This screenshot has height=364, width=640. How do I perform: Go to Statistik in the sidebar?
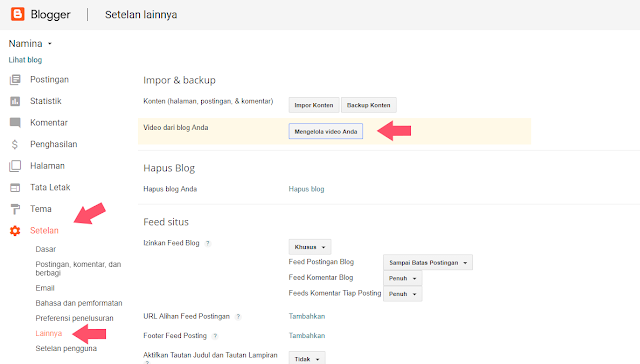coord(46,101)
